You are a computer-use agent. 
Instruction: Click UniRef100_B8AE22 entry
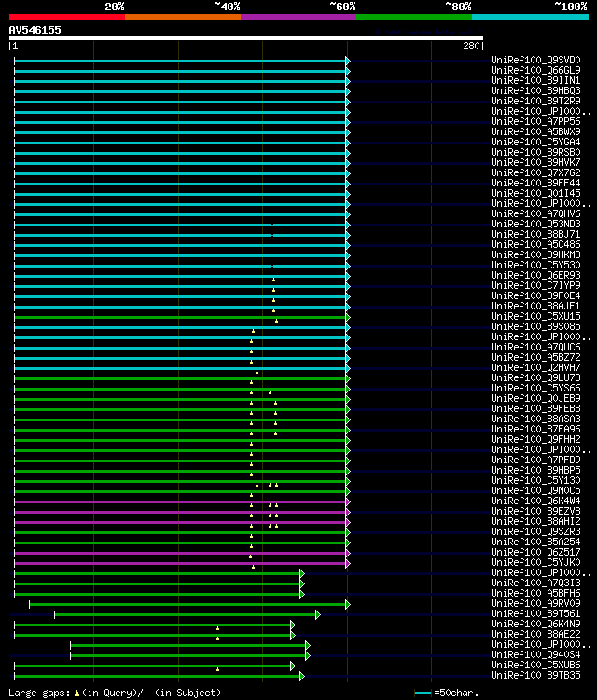535,635
